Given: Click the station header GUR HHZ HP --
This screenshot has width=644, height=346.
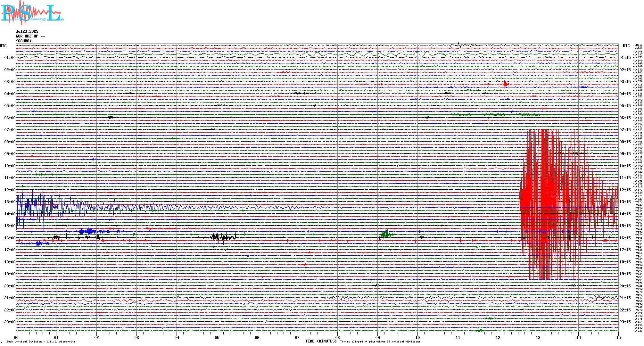Looking at the screenshot, I should (x=30, y=36).
